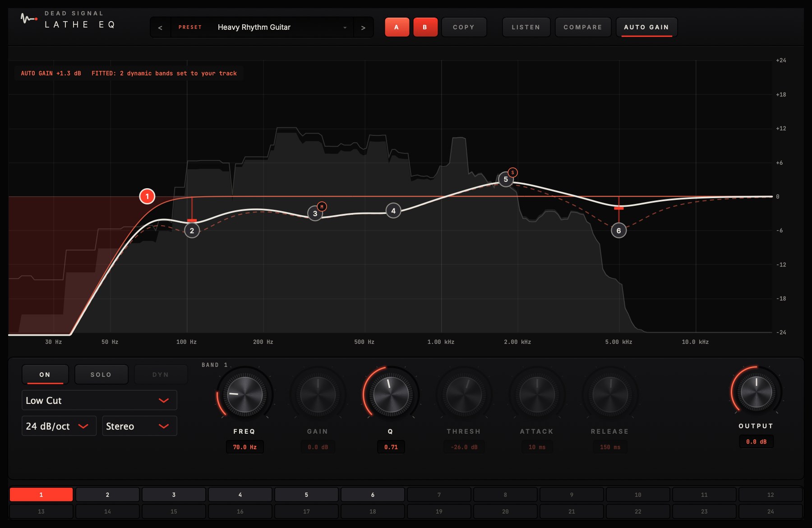This screenshot has width=812, height=528.
Task: Solo the selected band
Action: point(101,375)
